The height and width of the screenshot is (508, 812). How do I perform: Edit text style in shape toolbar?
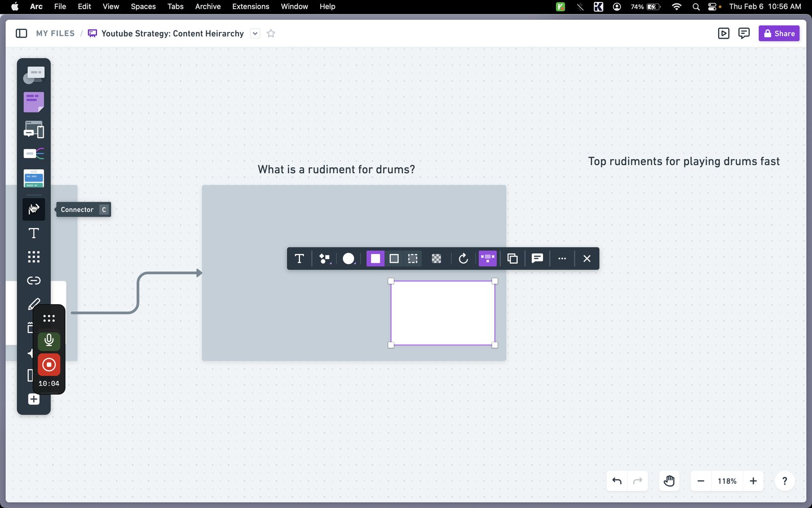click(299, 259)
